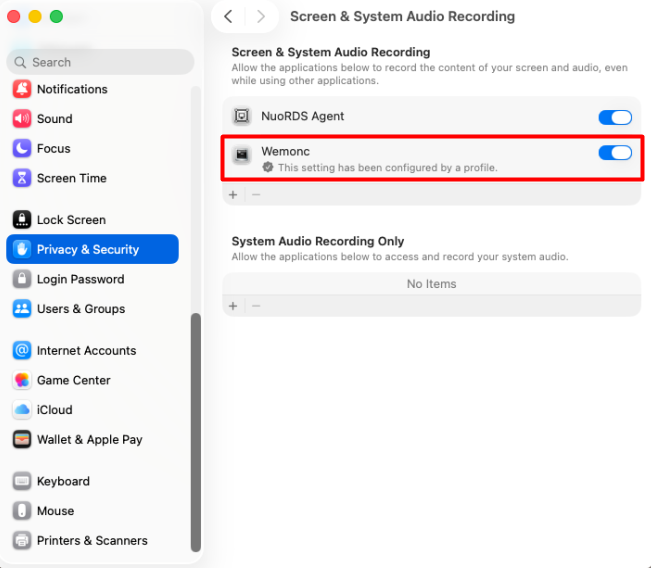The image size is (651, 568).
Task: Select Users & Groups in sidebar
Action: pos(93,309)
